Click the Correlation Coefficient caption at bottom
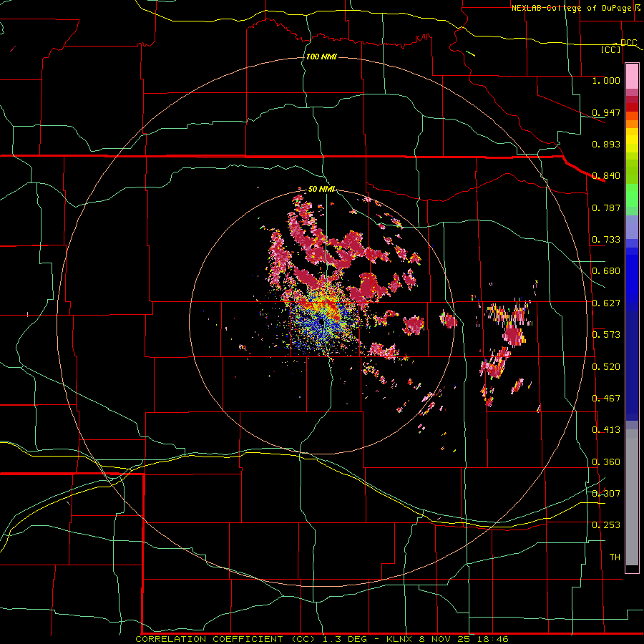The width and height of the screenshot is (644, 644). [322, 639]
